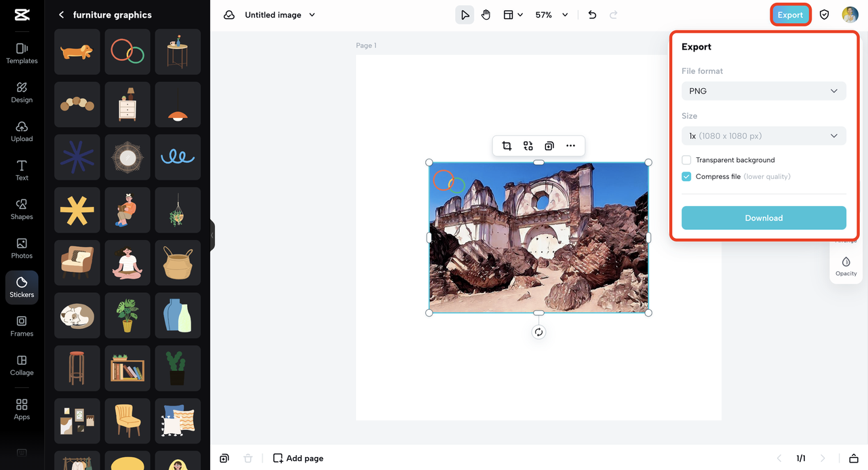Collapse the sticker side panel
Viewport: 868px width, 470px height.
212,235
